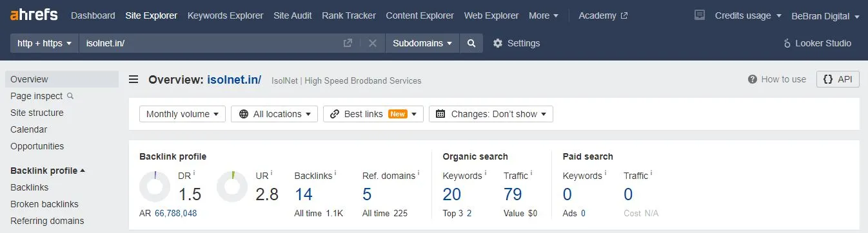Viewport: 868px width, 233px height.
Task: Open URL in new tab icon
Action: pyautogui.click(x=348, y=43)
